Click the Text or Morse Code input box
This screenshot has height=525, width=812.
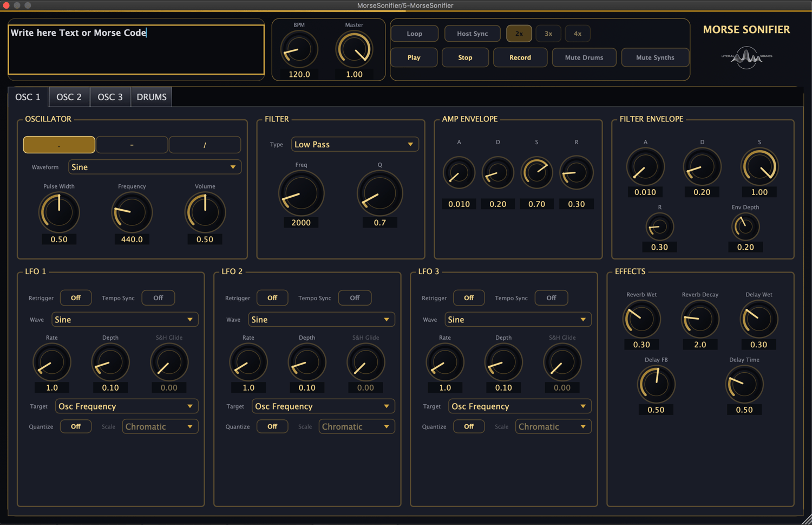click(x=136, y=49)
